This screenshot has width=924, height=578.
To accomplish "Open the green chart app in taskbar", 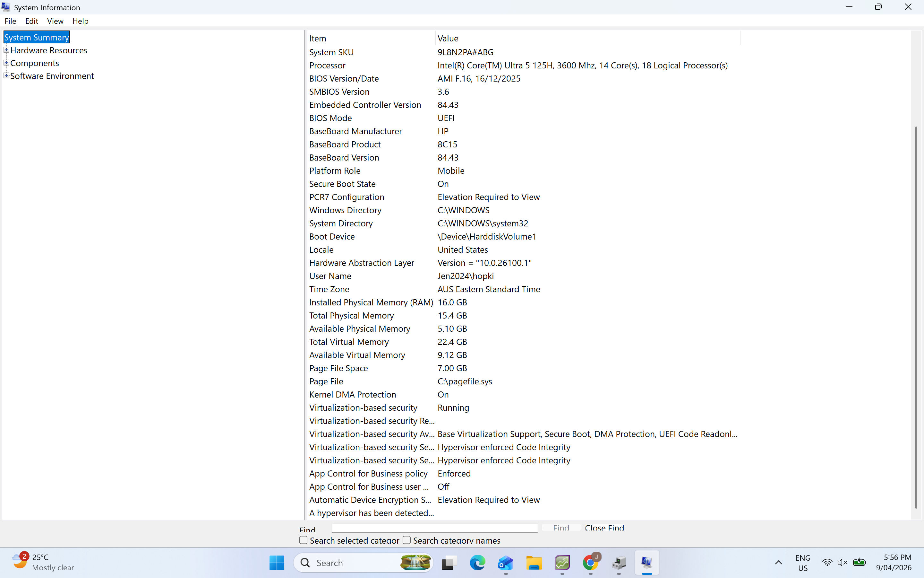I will [562, 563].
